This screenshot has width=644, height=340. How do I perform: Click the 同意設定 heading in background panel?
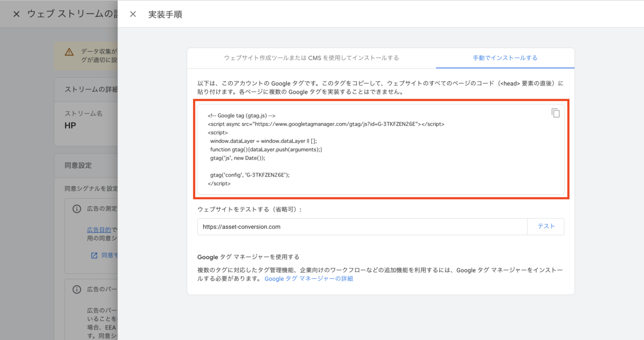[78, 165]
